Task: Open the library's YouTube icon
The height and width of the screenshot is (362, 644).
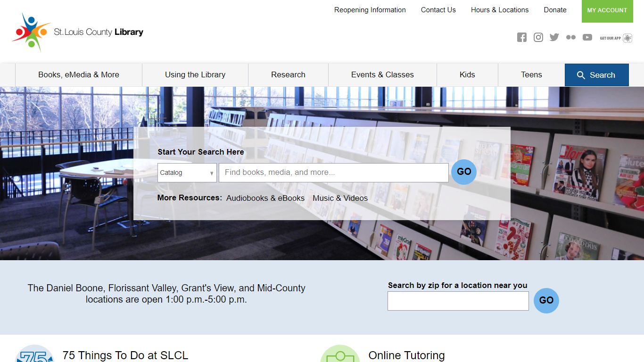Action: coord(587,37)
